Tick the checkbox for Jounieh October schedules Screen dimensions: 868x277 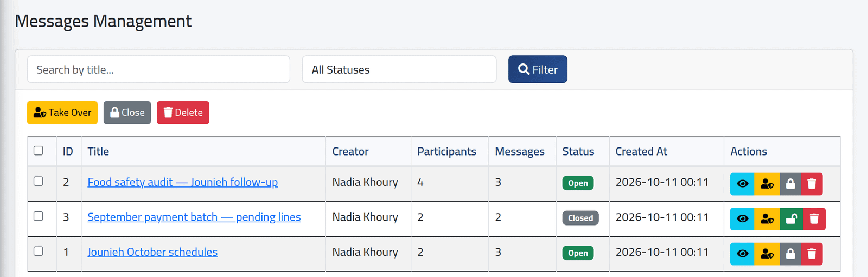tap(39, 251)
